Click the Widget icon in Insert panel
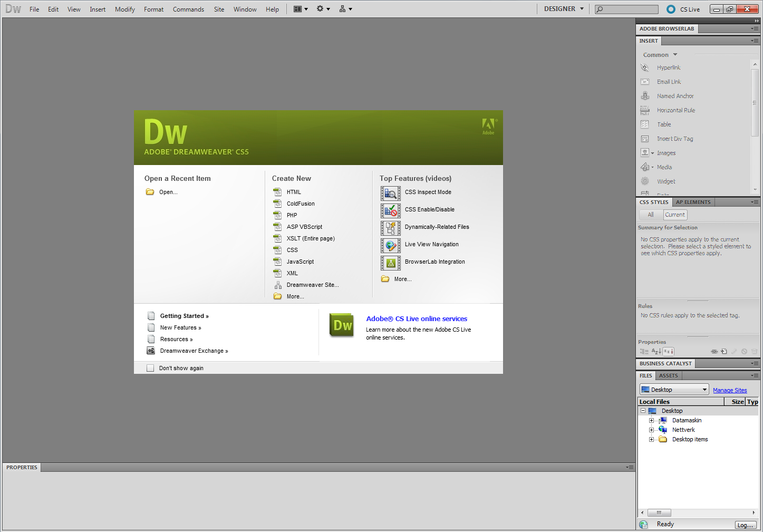The image size is (763, 532). click(x=645, y=181)
